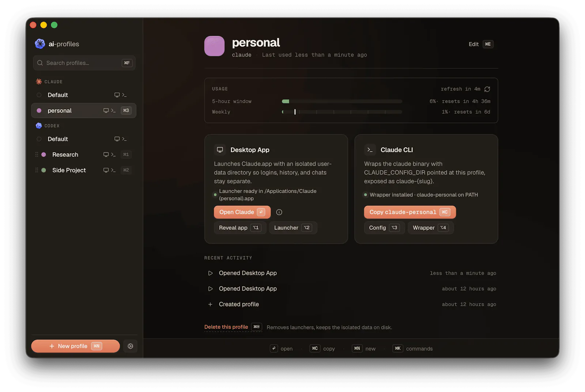The width and height of the screenshot is (585, 392).
Task: Select the Research profile
Action: [84, 155]
